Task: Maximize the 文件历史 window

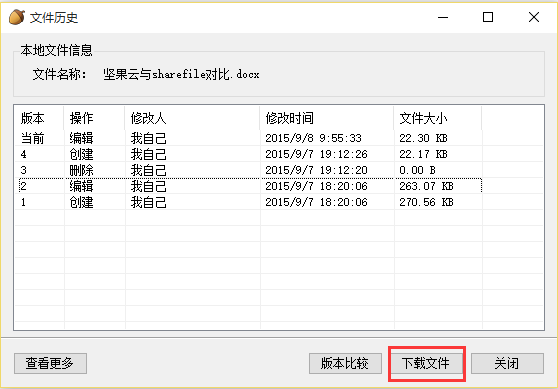Action: [x=488, y=17]
